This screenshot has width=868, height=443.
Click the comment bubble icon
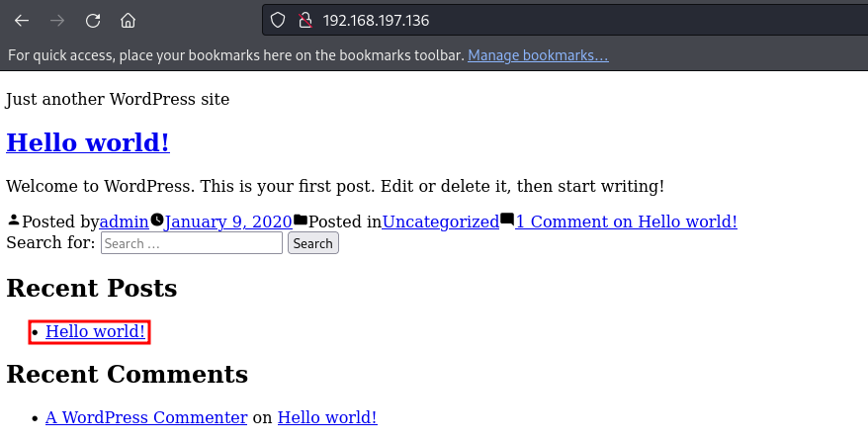click(507, 220)
